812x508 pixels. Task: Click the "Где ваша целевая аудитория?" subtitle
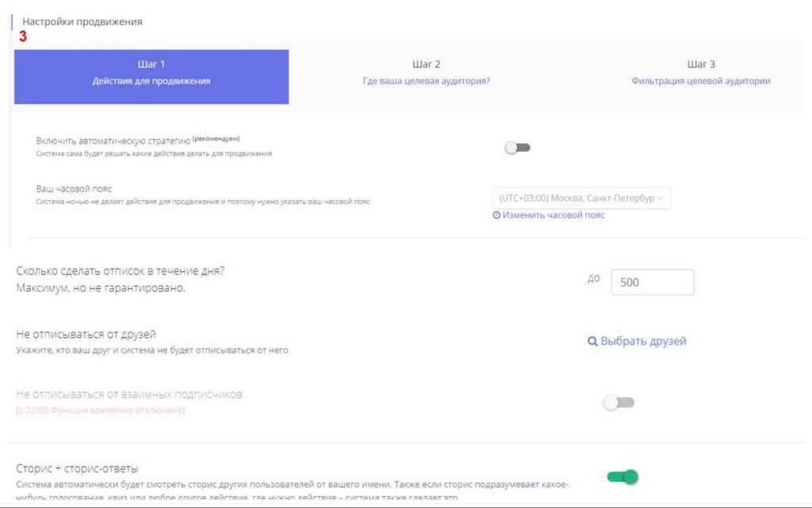pyautogui.click(x=427, y=81)
